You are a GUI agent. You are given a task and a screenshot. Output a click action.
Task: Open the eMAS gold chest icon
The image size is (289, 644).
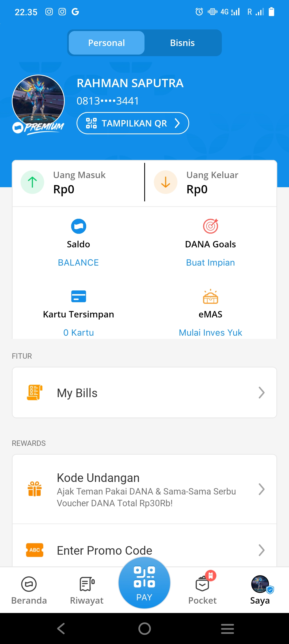(211, 297)
